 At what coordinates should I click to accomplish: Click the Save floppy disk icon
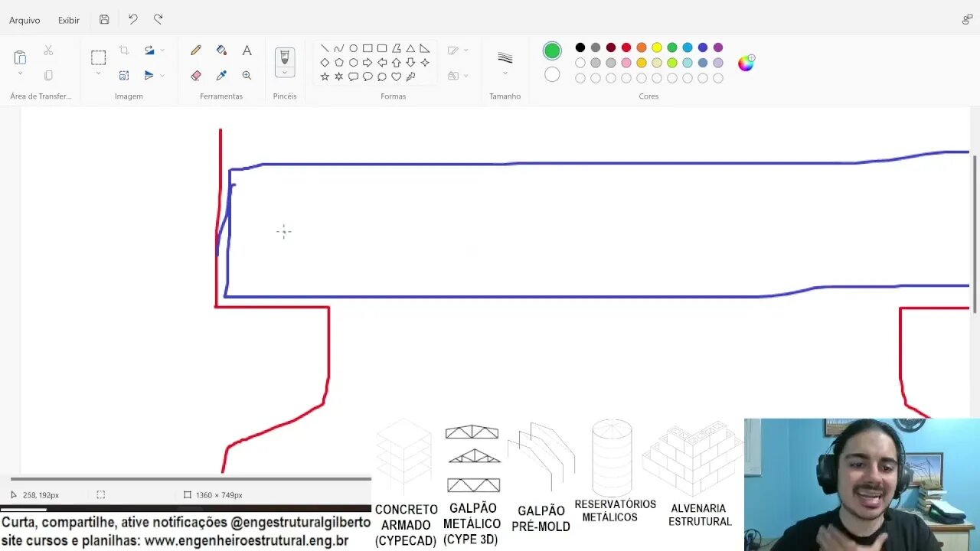[x=104, y=19]
